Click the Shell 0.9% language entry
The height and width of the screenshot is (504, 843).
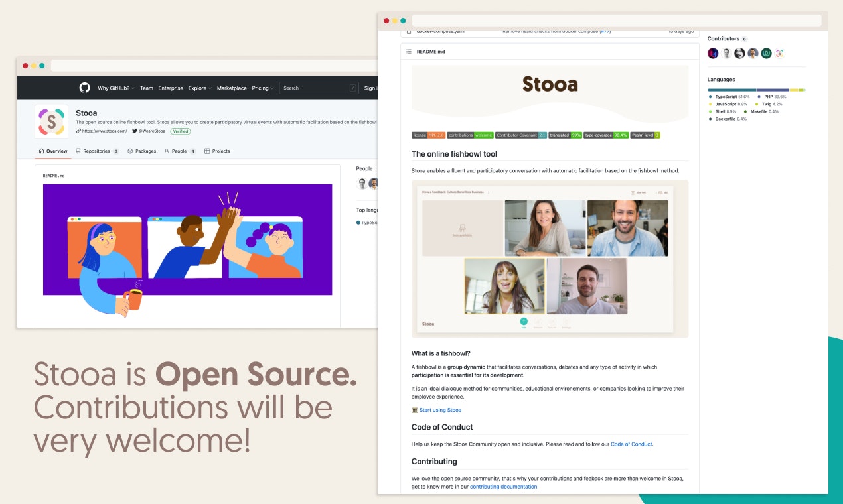coord(722,111)
